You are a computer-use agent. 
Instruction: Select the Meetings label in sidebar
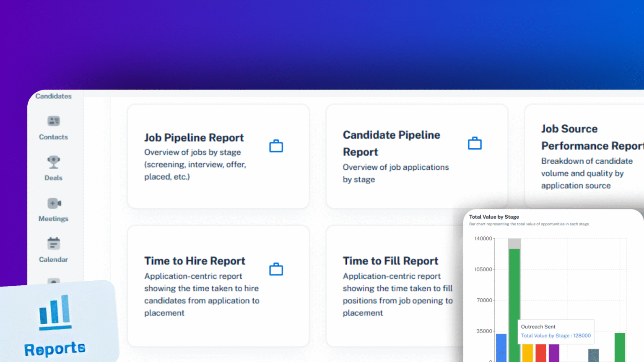pos(54,219)
